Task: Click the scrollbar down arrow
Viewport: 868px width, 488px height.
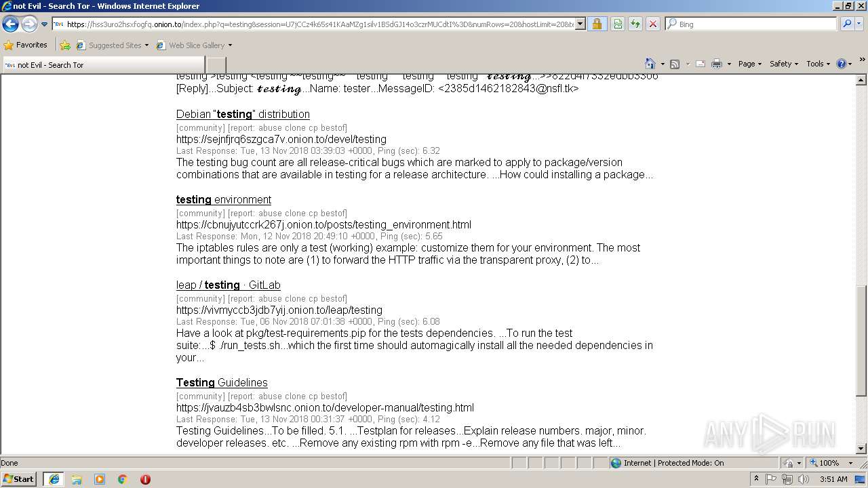Action: coord(861,448)
